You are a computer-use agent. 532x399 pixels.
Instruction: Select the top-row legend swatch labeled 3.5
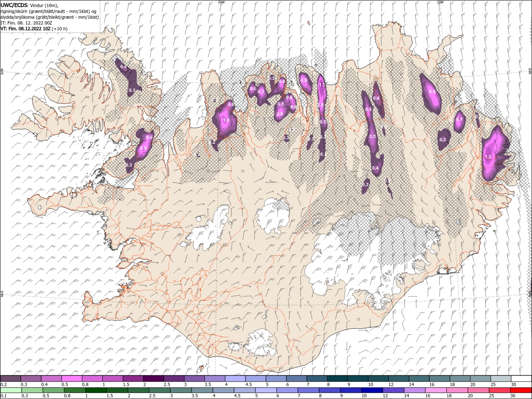pyautogui.click(x=214, y=379)
